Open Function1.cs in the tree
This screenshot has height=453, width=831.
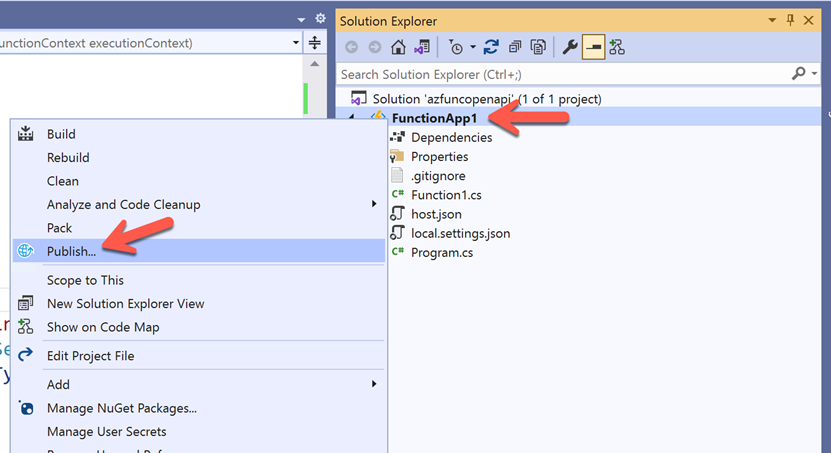(446, 195)
